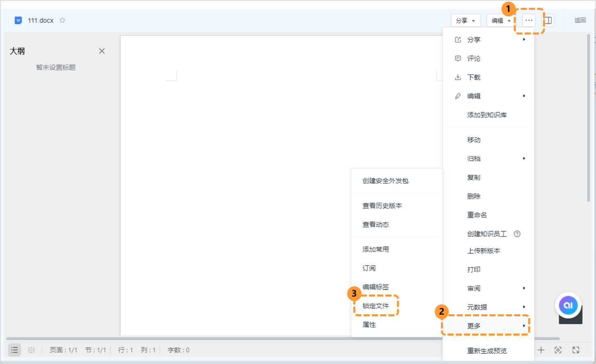This screenshot has height=364, width=596.
Task: Select 重新生成预览 at menu bottom
Action: pos(487,351)
